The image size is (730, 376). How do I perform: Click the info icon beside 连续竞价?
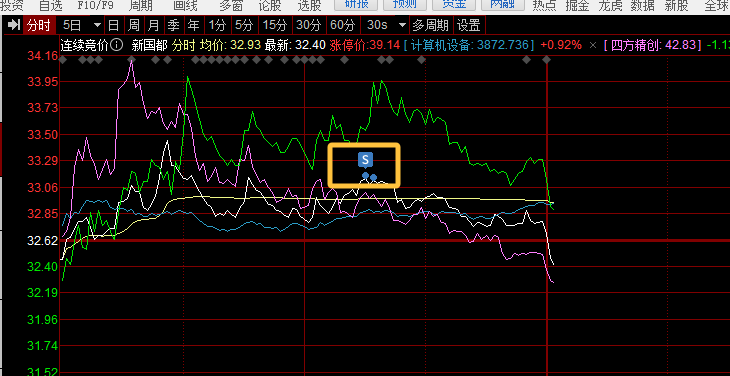point(117,46)
